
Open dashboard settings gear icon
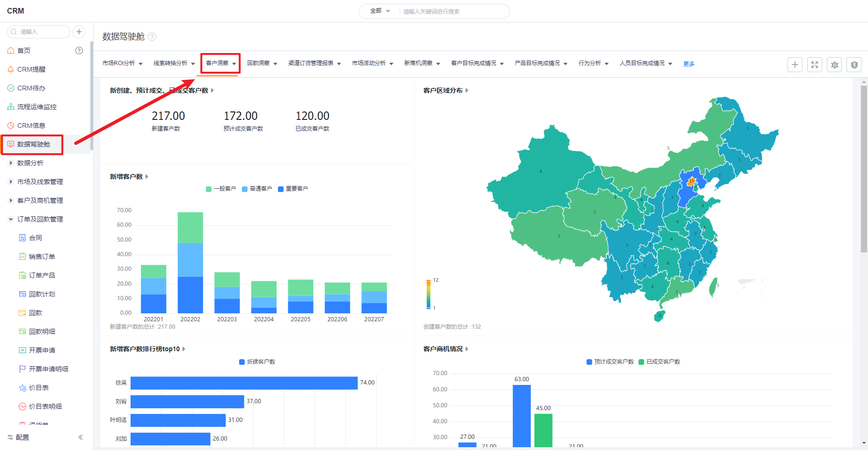tap(834, 65)
